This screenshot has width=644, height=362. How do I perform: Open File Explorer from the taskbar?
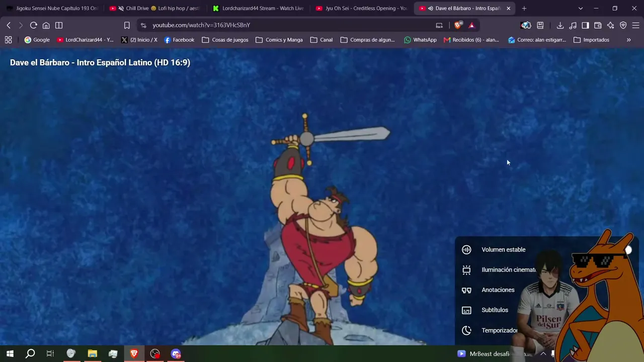coord(92,354)
